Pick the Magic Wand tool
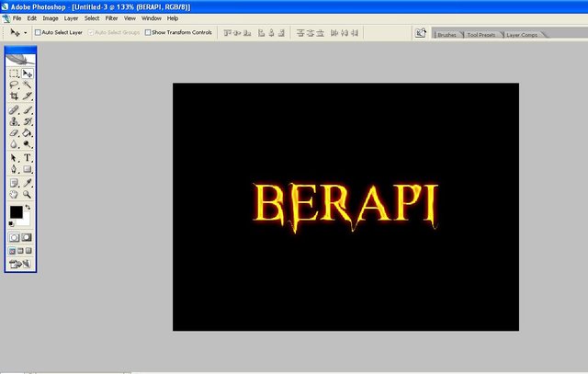 click(x=27, y=85)
